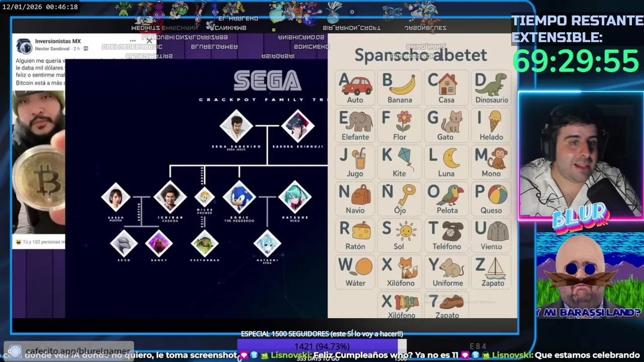Select the Queso beach ball tile
The width and height of the screenshot is (644, 362).
tap(492, 199)
